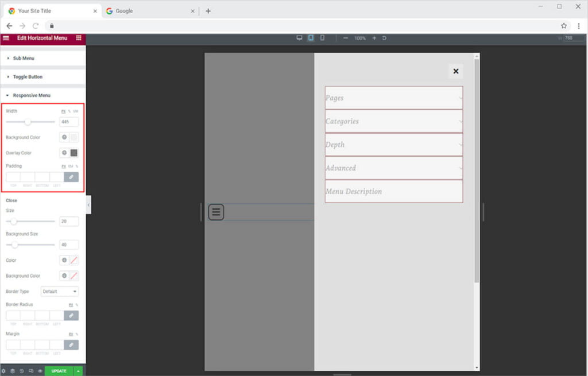Screen dimensions: 588x376
Task: Open the Elementor hamburger menu
Action: point(6,38)
